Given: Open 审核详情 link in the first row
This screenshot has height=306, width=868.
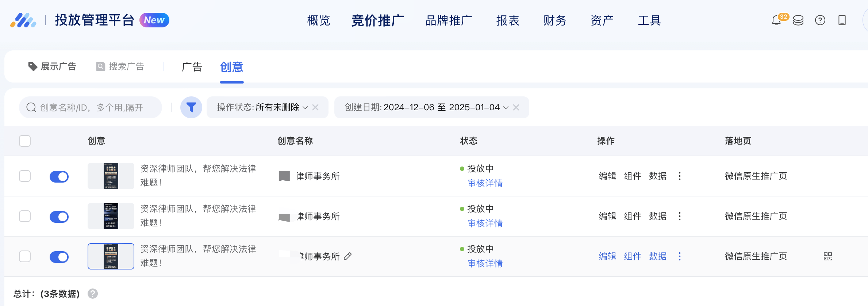Looking at the screenshot, I should click(x=485, y=183).
